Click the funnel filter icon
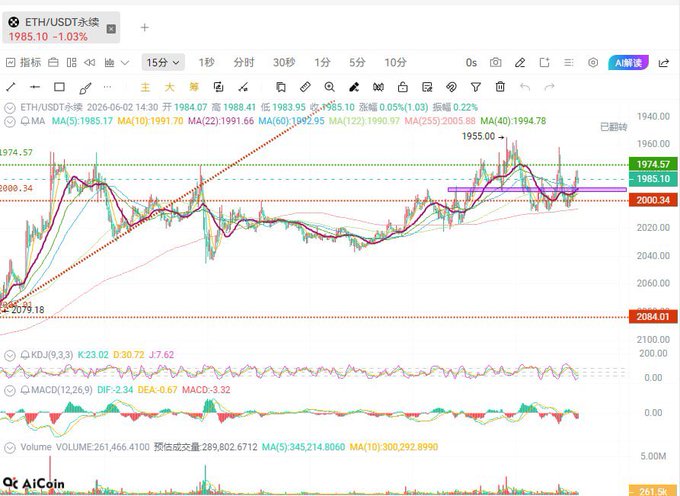680x496 pixels. [x=476, y=87]
